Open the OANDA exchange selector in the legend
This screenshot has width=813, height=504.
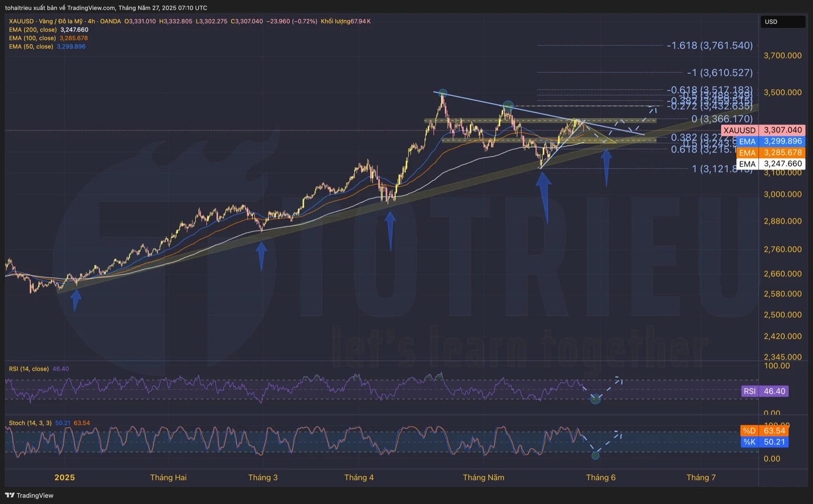pyautogui.click(x=110, y=21)
